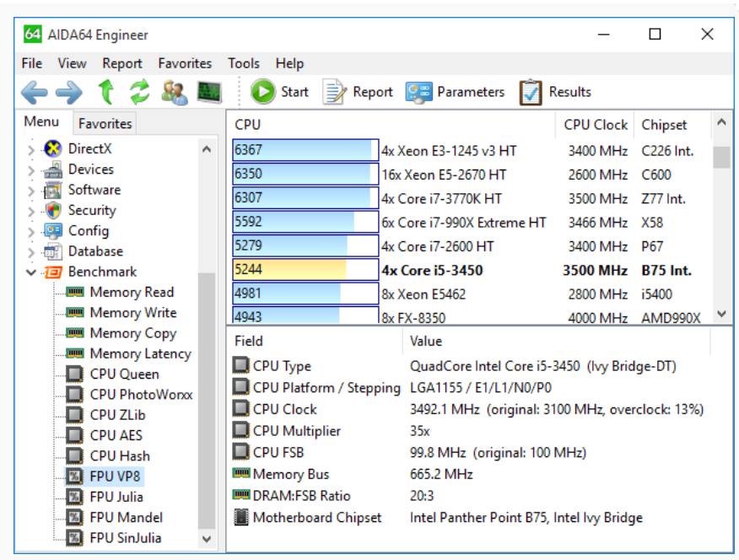The image size is (739, 560).
Task: Switch to the Menu tab
Action: [41, 122]
